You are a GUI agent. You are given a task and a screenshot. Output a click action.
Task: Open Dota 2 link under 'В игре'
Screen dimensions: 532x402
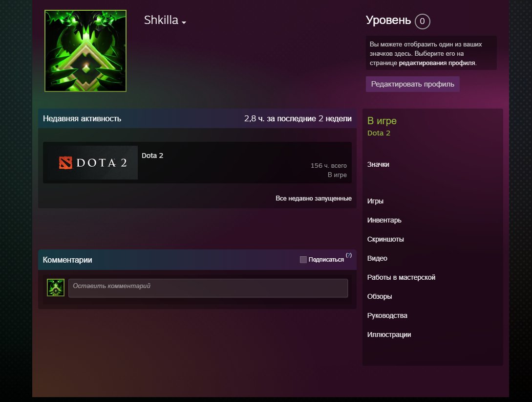[x=379, y=133]
